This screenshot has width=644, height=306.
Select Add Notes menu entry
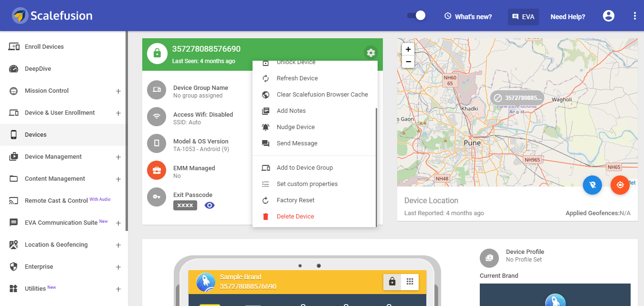pyautogui.click(x=314, y=111)
